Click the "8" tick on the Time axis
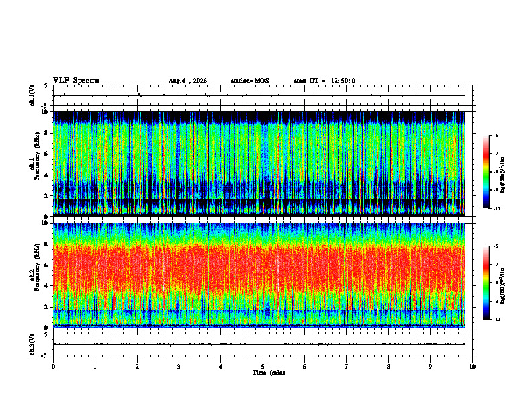The image size is (532, 411). coord(388,367)
